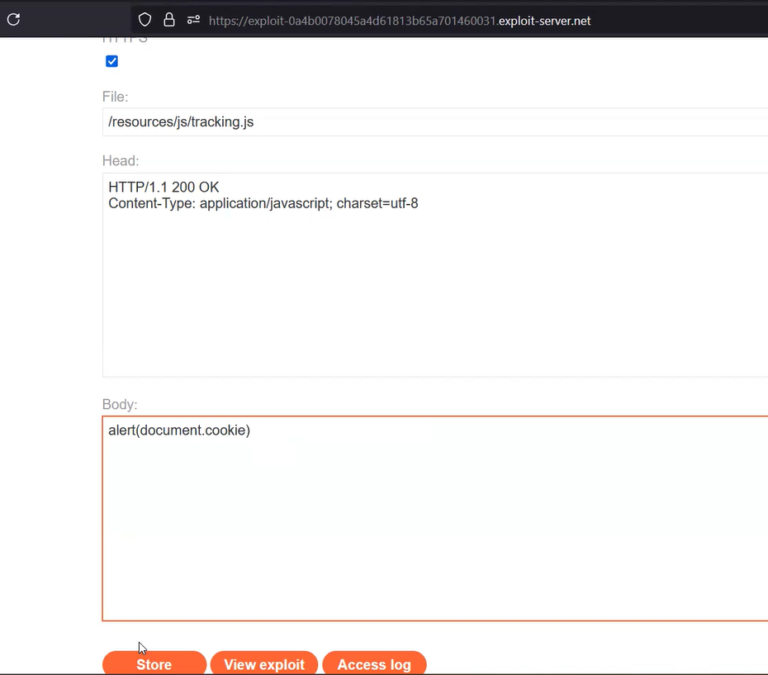The width and height of the screenshot is (768, 675).
Task: Click the padlock site security icon
Action: [x=168, y=19]
